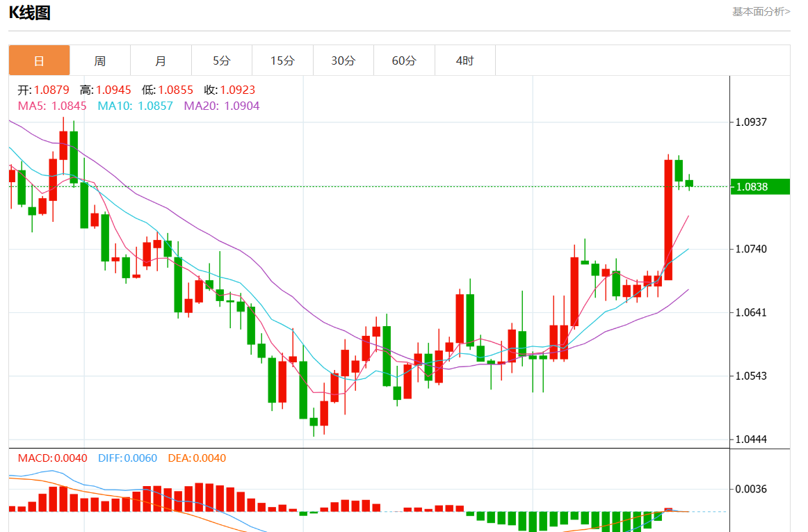This screenshot has width=808, height=532.
Task: Open the 5分 interval tab
Action: (222, 61)
